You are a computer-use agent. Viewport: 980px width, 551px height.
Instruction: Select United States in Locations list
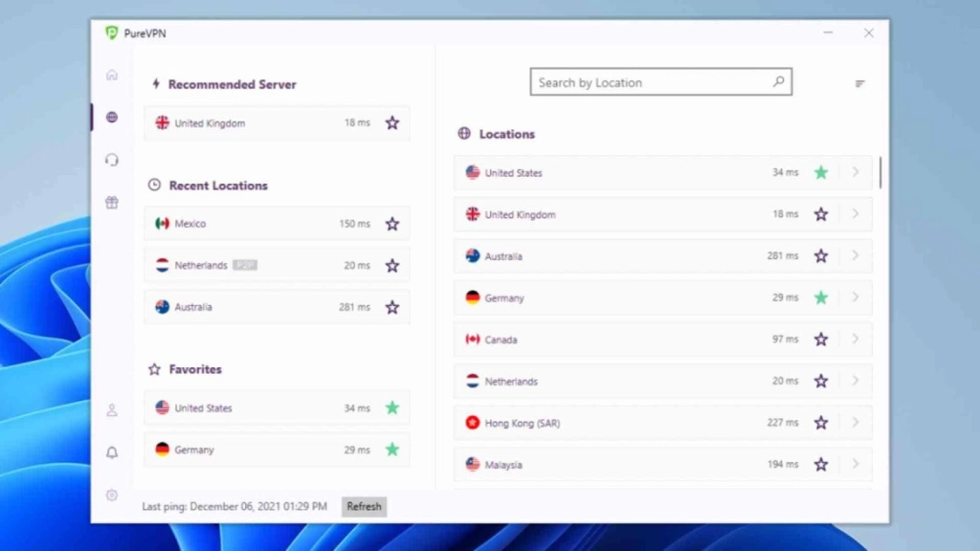[662, 172]
